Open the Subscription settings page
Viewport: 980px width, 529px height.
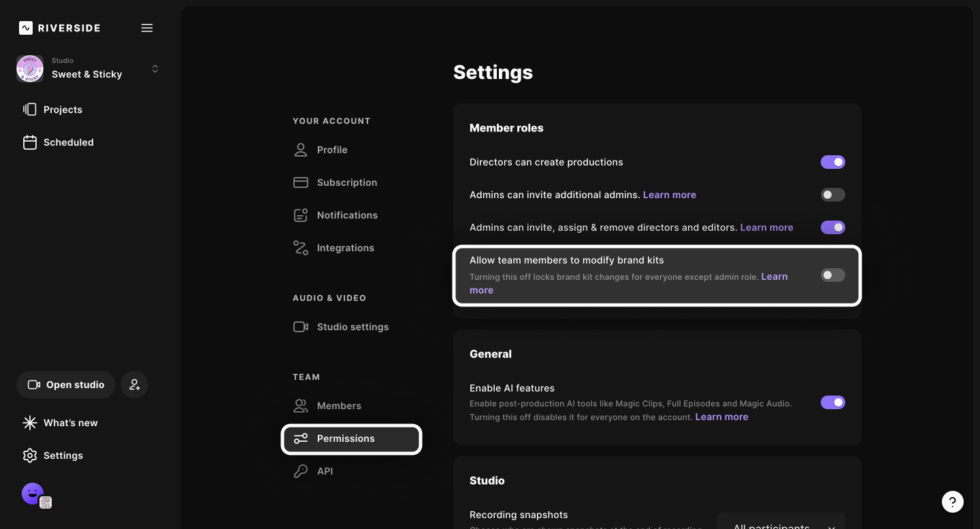[x=346, y=182]
